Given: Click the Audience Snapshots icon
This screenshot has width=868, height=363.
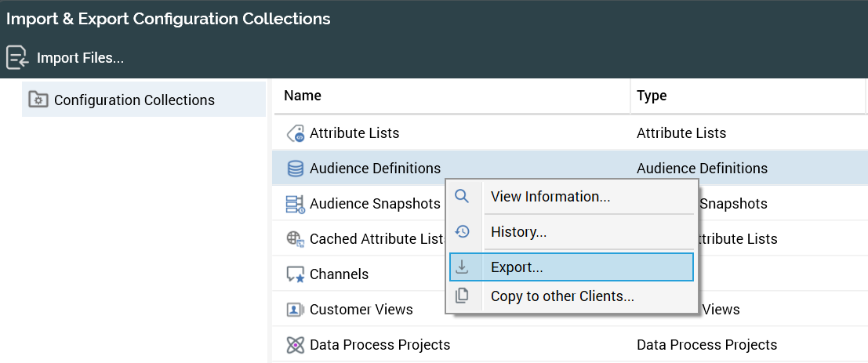Looking at the screenshot, I should pos(296,204).
